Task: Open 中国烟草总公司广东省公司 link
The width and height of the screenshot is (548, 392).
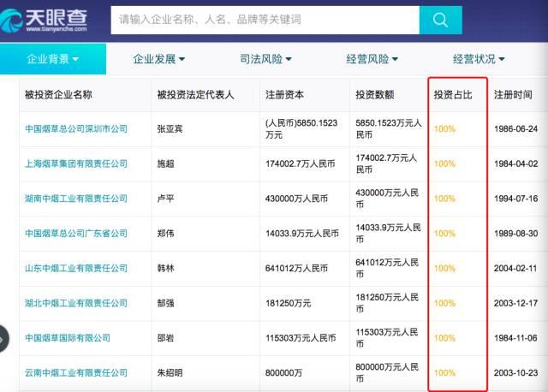Action: pyautogui.click(x=76, y=234)
